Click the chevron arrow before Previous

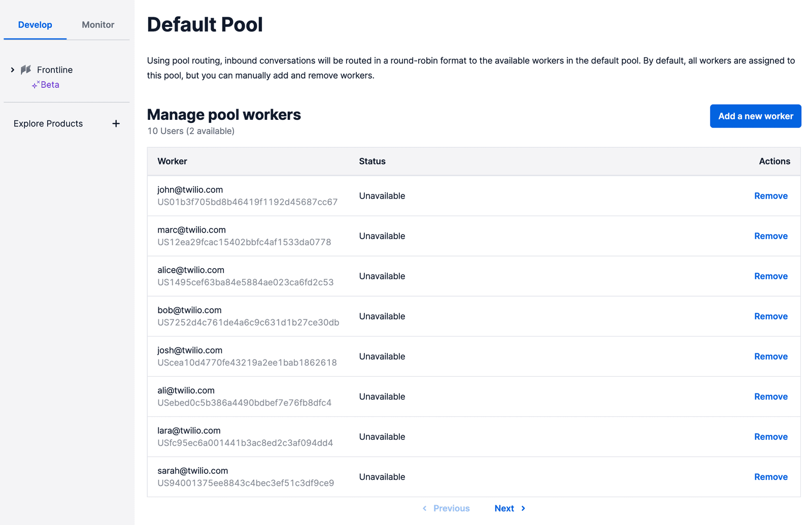(425, 508)
